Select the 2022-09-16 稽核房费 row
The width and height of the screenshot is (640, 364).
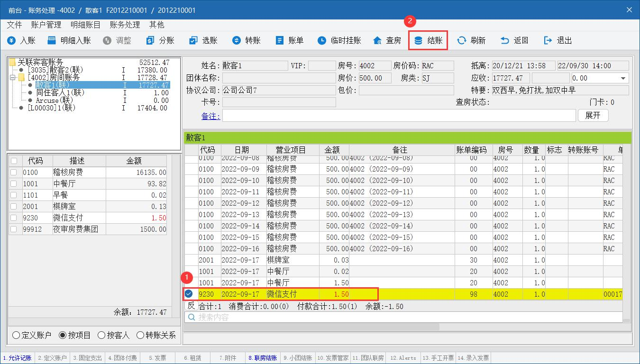pos(403,248)
